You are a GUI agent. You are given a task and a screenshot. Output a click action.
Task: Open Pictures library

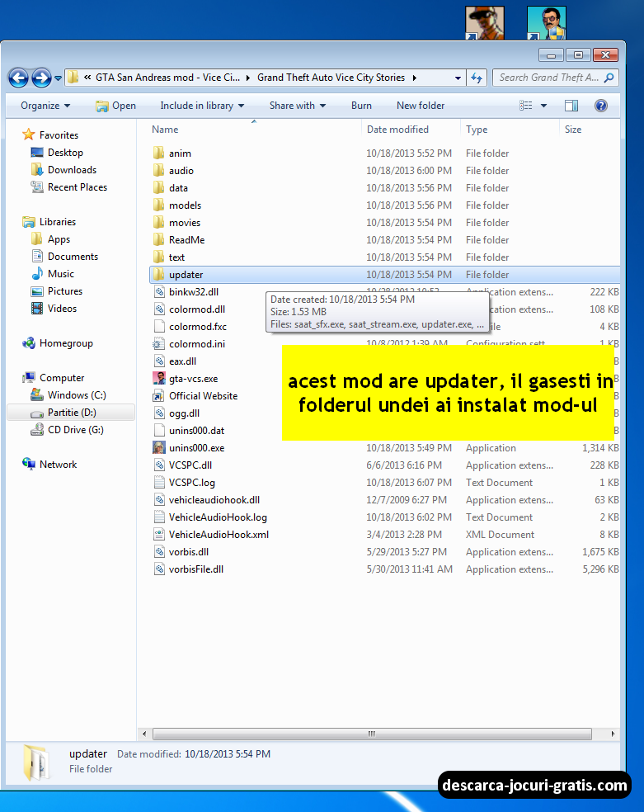click(x=64, y=291)
